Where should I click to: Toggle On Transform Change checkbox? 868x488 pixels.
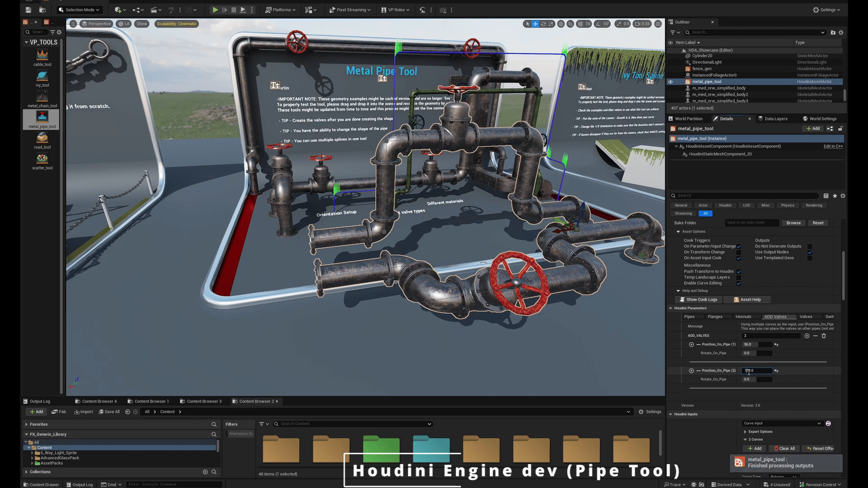point(739,252)
